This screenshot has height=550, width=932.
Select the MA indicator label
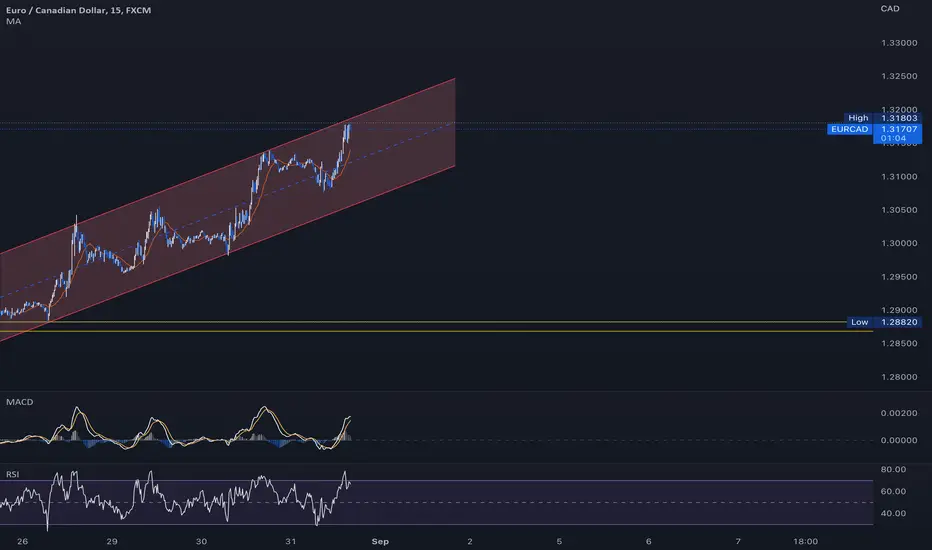[x=13, y=21]
